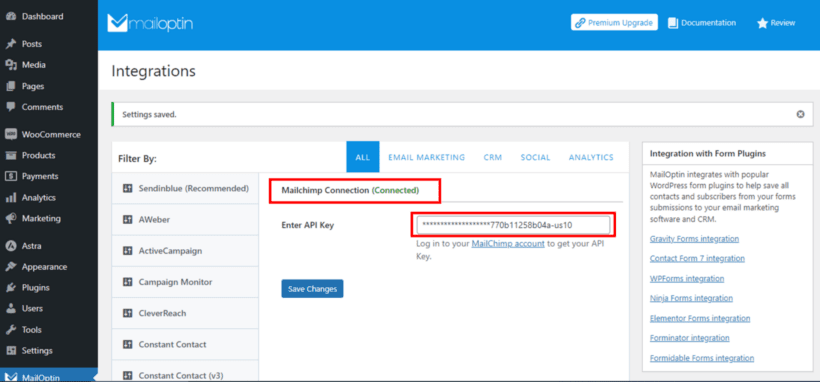Click the Comments bubble icon
This screenshot has width=820, height=382.
(x=11, y=107)
